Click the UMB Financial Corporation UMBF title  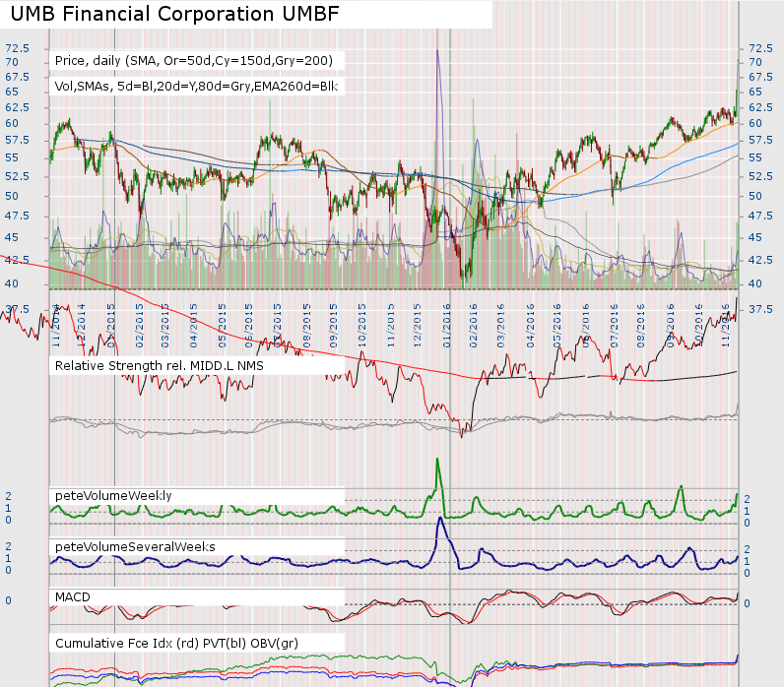pos(175,14)
